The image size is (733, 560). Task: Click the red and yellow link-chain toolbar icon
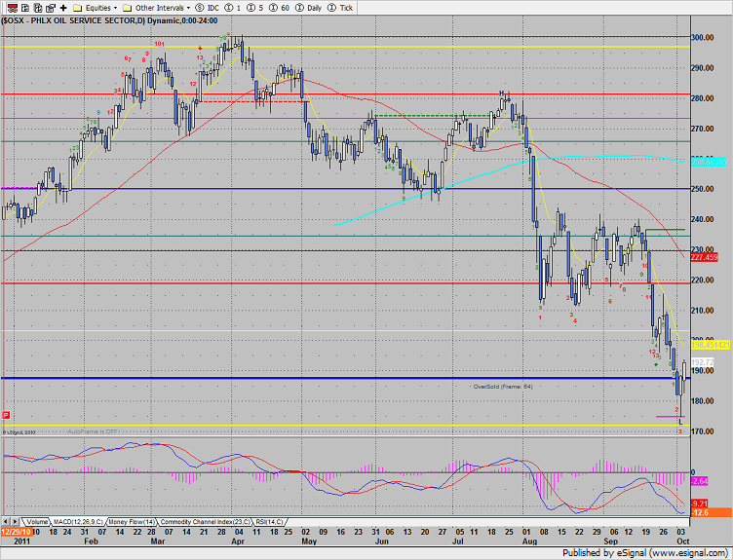(x=13, y=8)
